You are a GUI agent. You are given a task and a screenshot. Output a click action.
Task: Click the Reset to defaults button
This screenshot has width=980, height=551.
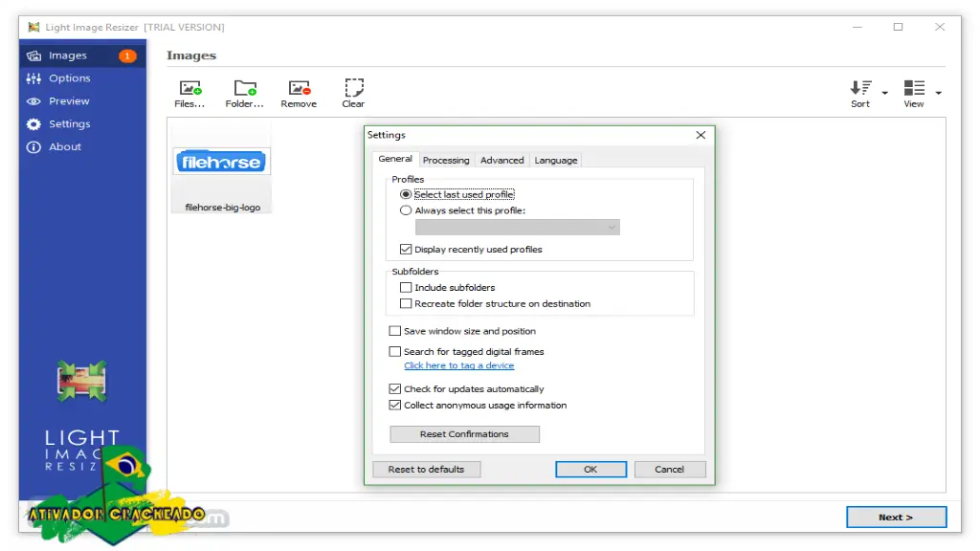coord(426,469)
